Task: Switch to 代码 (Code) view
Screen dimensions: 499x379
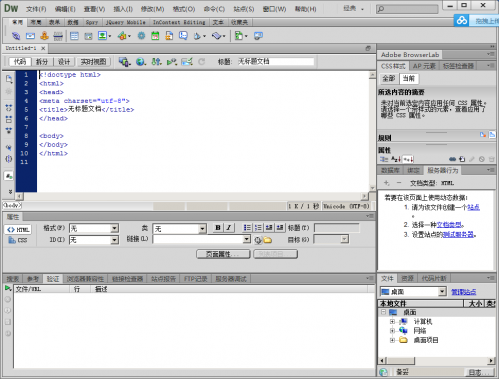Action: [x=20, y=62]
